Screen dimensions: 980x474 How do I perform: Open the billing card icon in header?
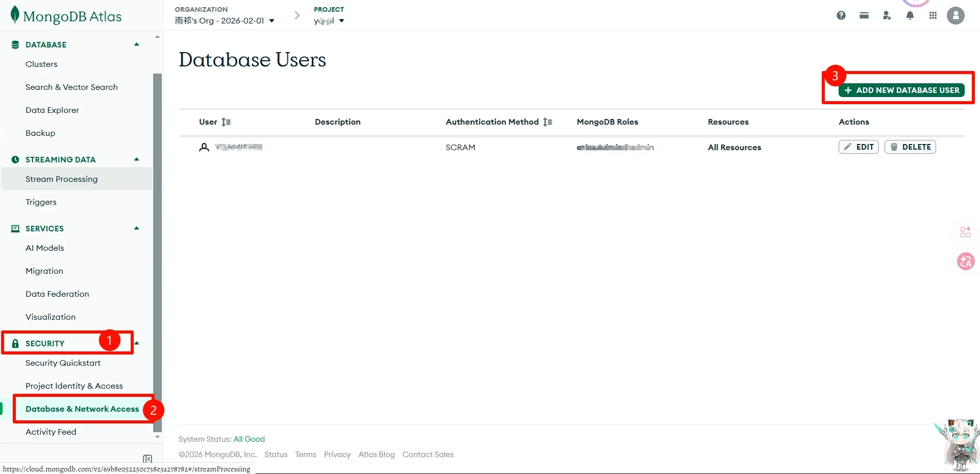864,15
